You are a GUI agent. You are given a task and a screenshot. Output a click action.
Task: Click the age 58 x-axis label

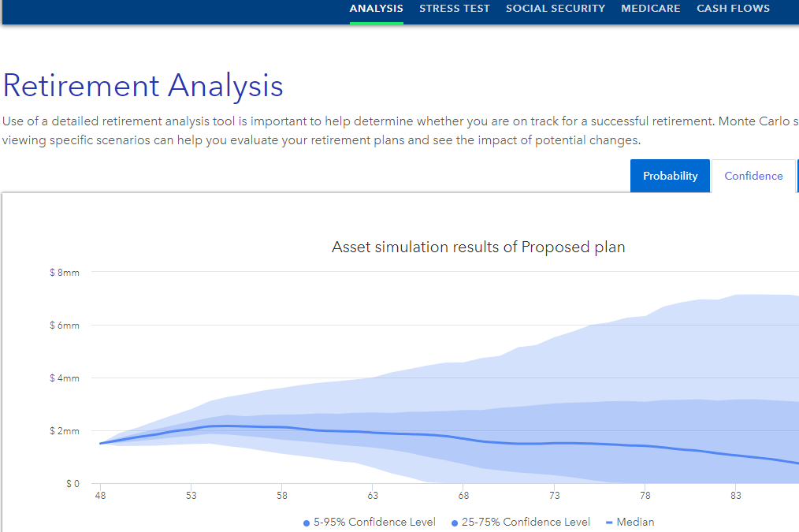[x=282, y=495]
